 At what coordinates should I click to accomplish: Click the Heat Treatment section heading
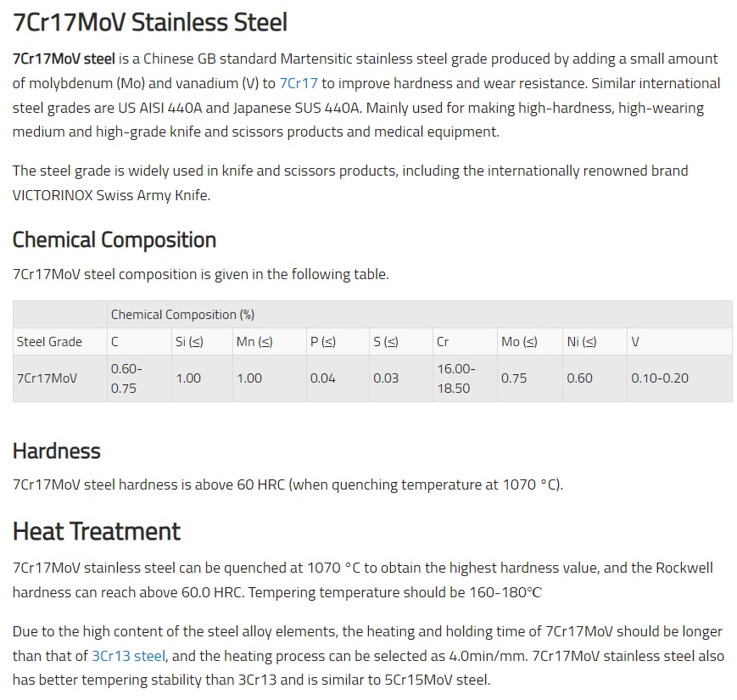pyautogui.click(x=97, y=532)
